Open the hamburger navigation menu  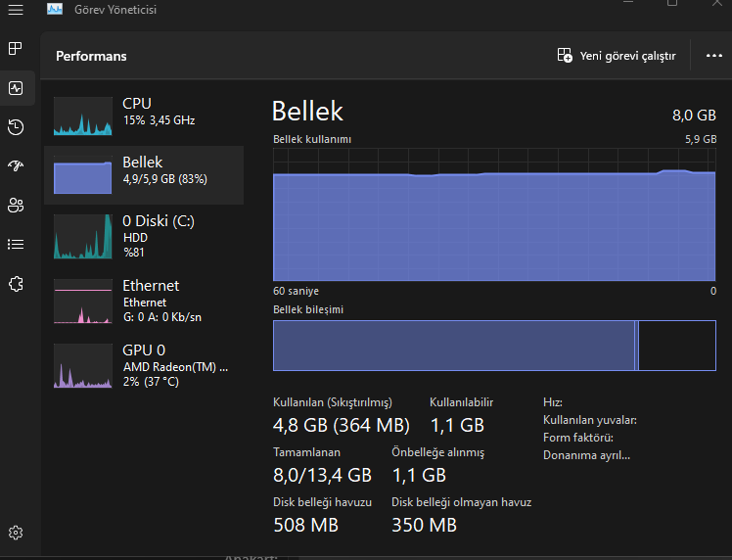(16, 10)
